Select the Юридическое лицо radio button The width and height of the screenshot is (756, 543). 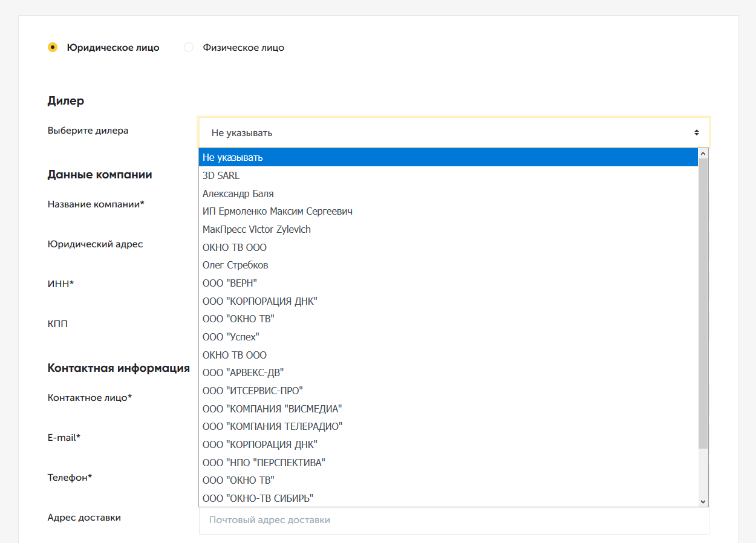click(53, 47)
